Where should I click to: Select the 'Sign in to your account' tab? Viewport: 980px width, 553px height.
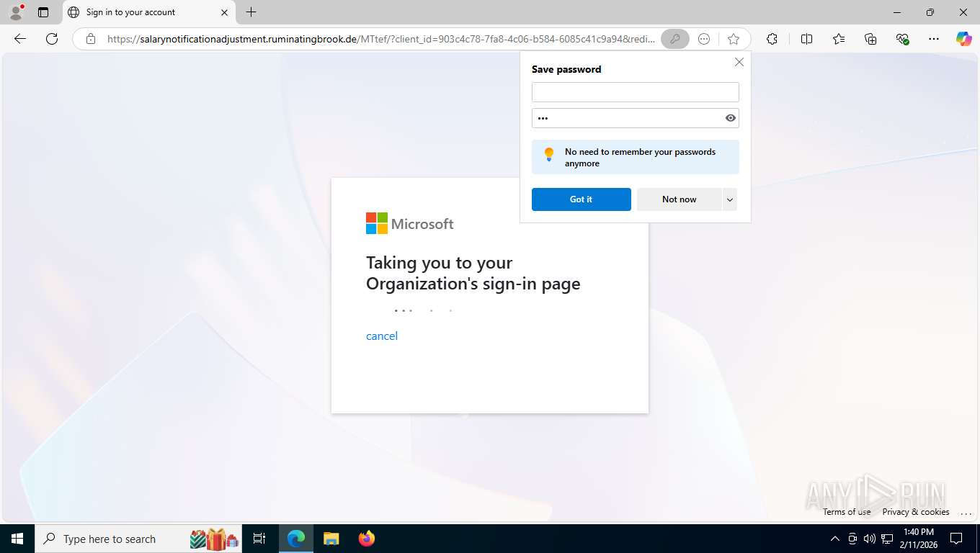(148, 12)
